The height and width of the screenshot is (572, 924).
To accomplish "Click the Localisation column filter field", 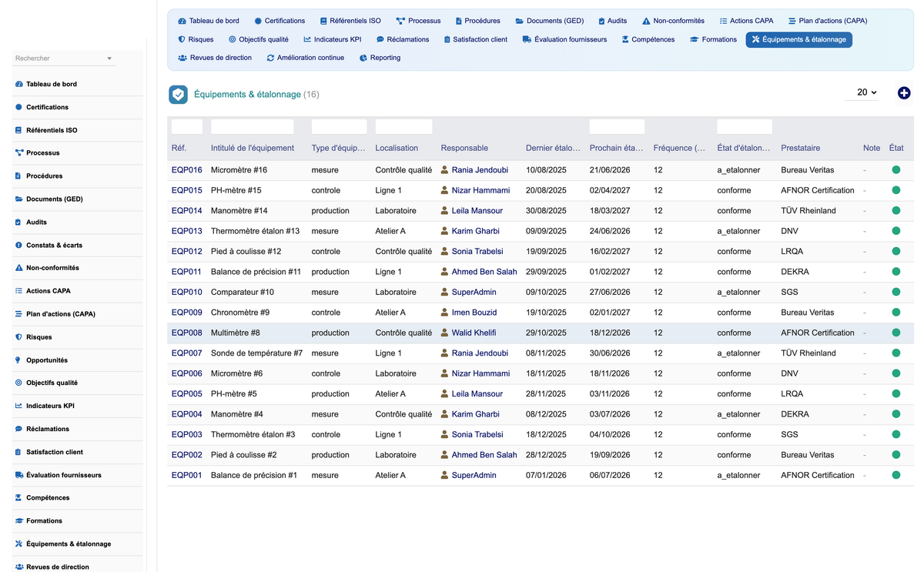I will click(x=403, y=127).
